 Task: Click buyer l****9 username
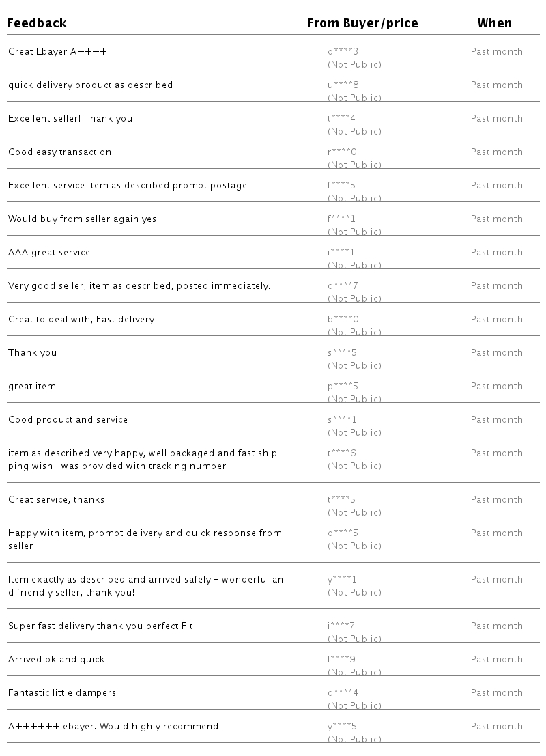tap(341, 659)
